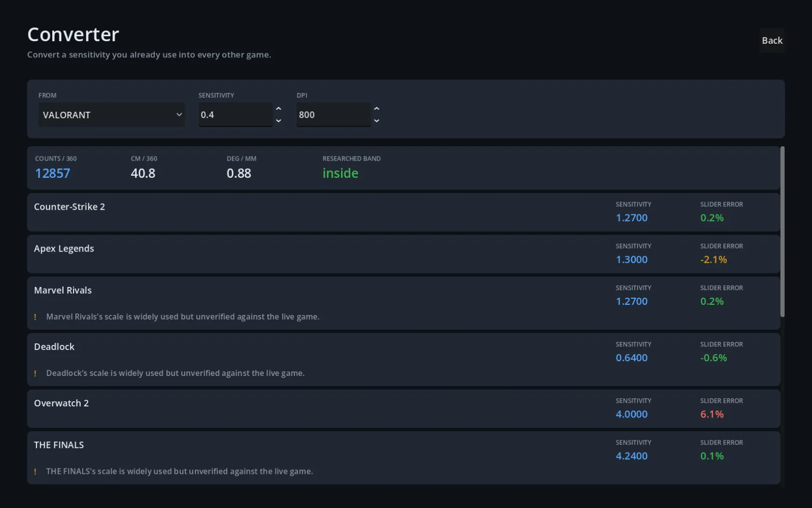
Task: Click Apex Legends slider error -2.1%
Action: click(714, 260)
